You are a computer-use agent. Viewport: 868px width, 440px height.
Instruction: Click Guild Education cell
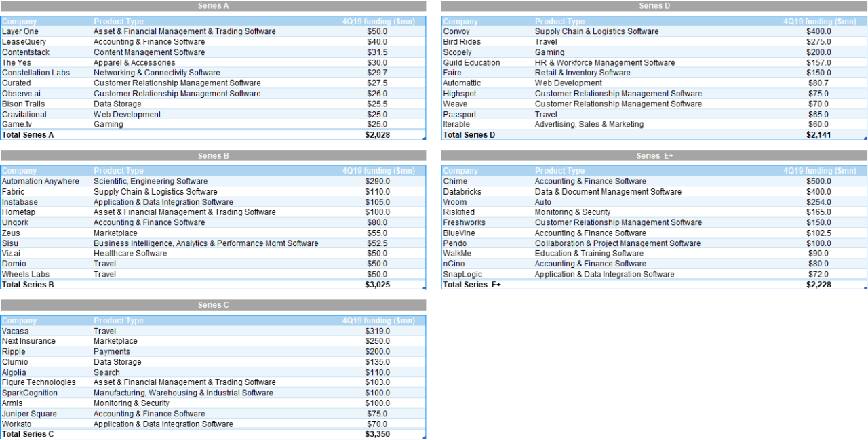[x=471, y=62]
